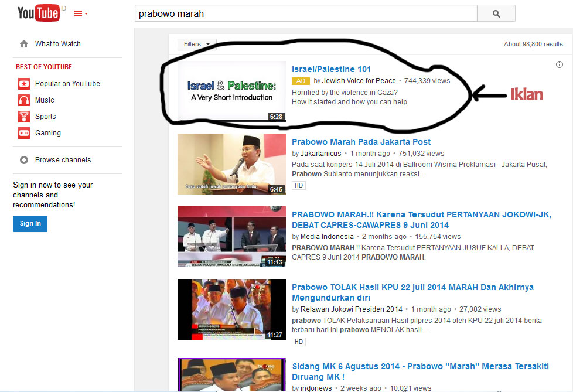Click the Gaming controller icon
Viewport: 573px width, 392px height.
click(x=24, y=133)
